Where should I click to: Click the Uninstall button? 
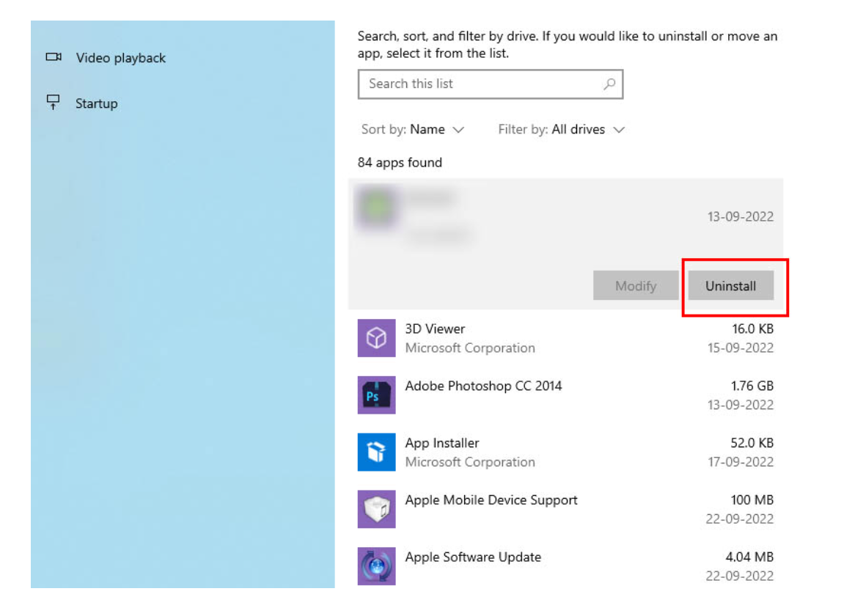click(x=730, y=286)
